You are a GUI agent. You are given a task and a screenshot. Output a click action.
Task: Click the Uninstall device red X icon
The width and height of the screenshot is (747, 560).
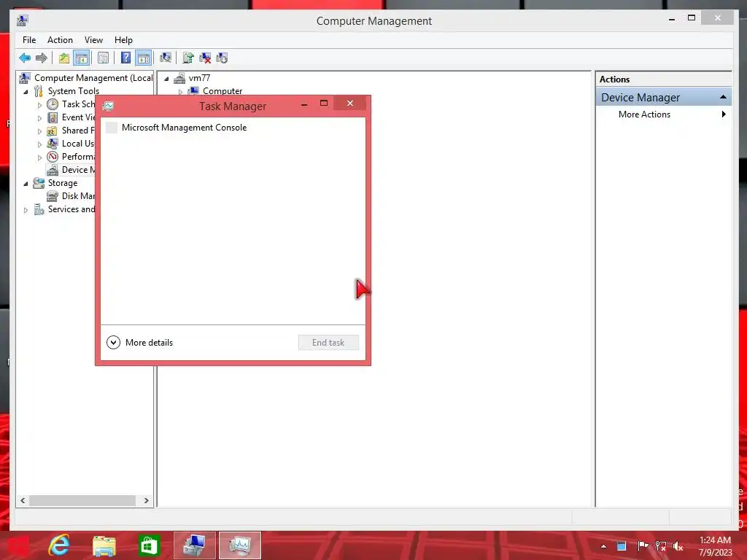click(x=205, y=58)
